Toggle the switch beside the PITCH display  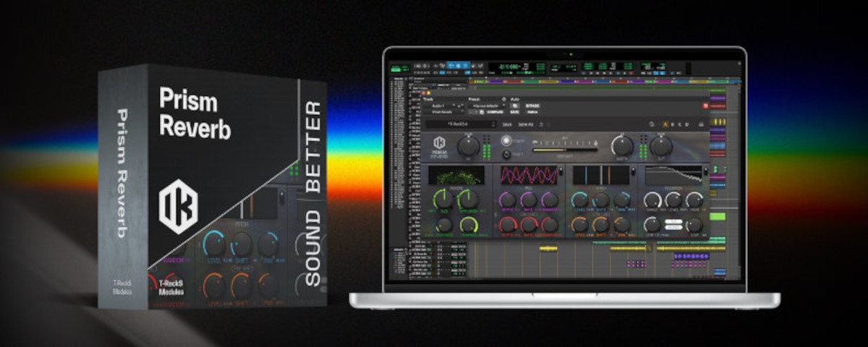click(x=633, y=171)
